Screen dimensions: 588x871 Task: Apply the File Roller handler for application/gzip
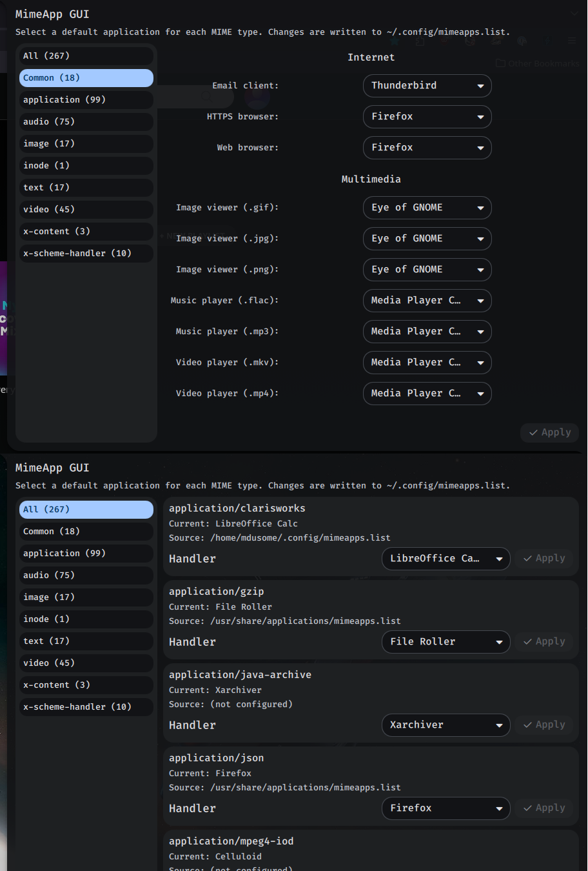coord(544,641)
